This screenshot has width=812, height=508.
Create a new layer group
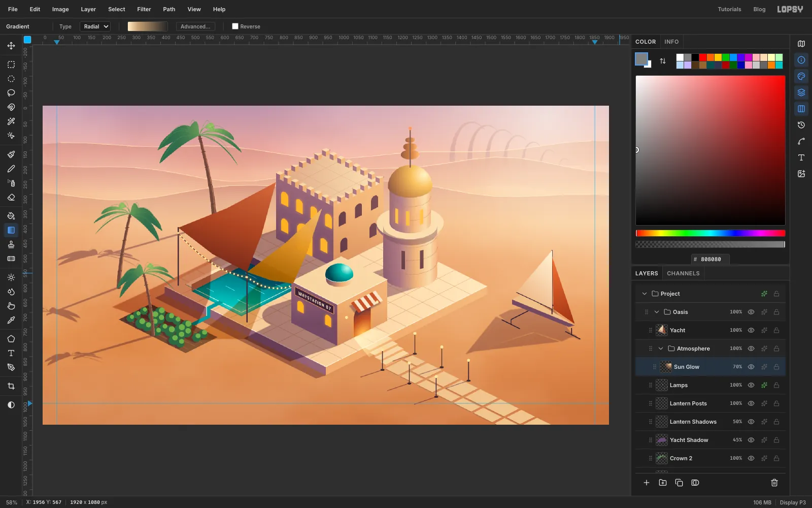click(663, 483)
